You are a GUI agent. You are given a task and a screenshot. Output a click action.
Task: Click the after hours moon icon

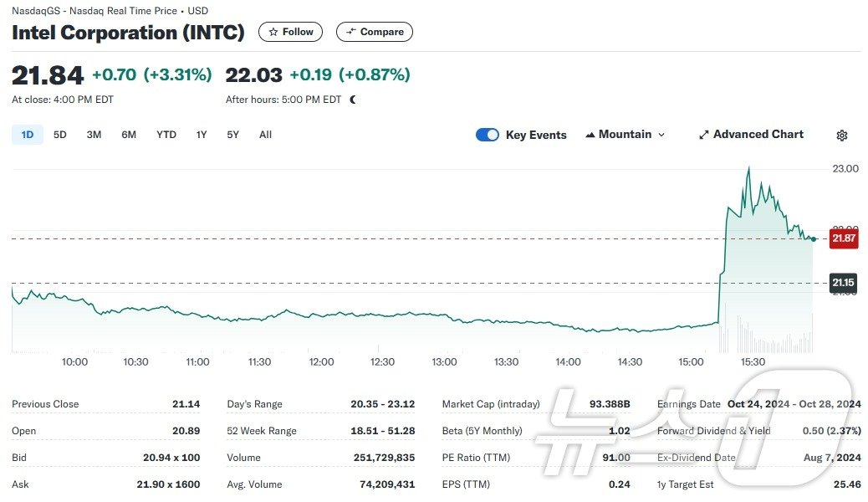point(353,100)
